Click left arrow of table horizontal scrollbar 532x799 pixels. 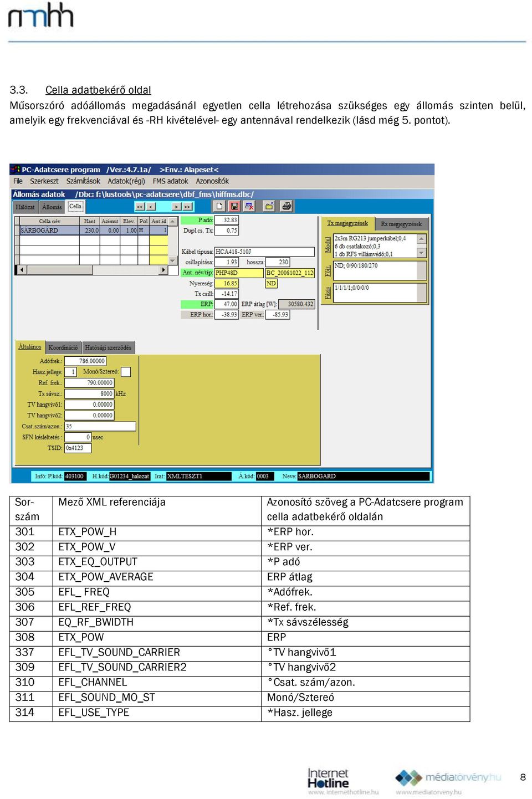tap(22, 270)
